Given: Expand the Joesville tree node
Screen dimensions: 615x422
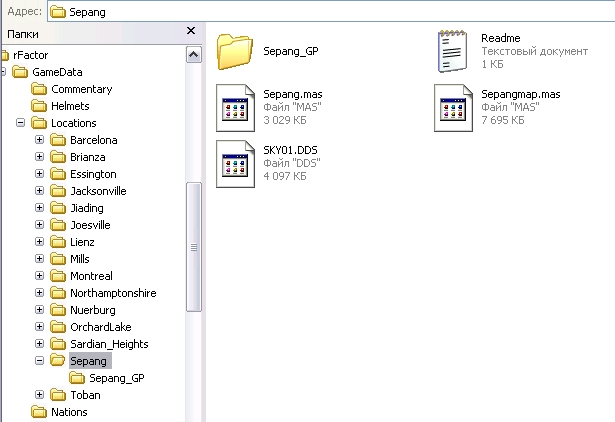Looking at the screenshot, I should coord(39,225).
